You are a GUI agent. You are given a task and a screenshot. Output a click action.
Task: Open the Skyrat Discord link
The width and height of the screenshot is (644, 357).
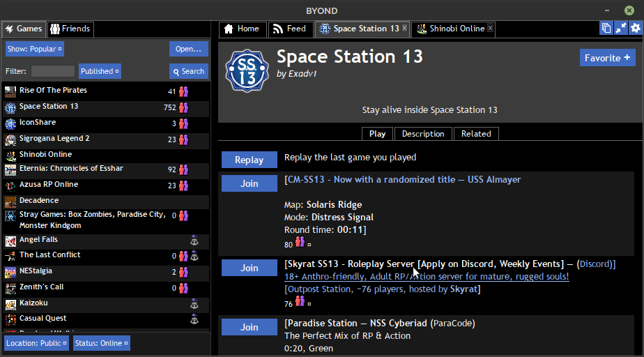click(595, 264)
